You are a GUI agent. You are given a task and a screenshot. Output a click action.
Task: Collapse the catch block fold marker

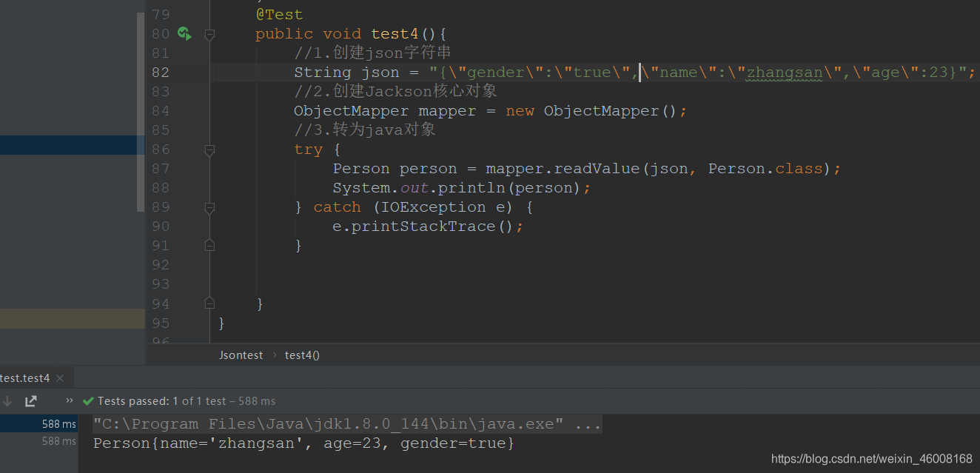[209, 207]
